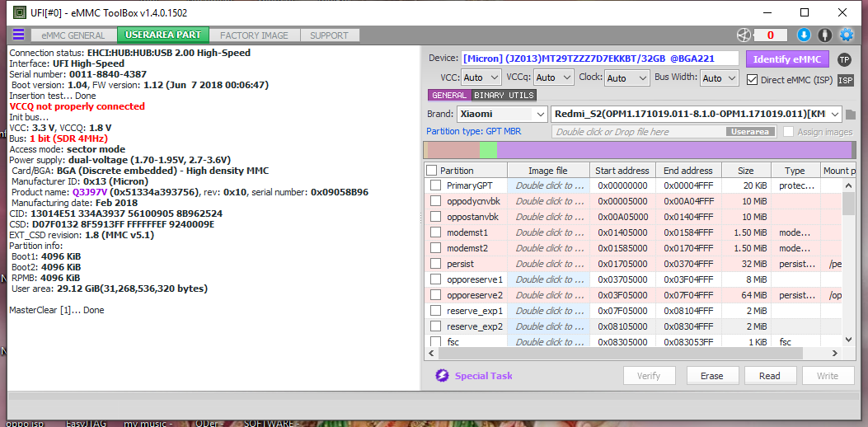Screen dimensions: 868x427
Task: Check the PrimaryGPT partition box
Action: (x=436, y=185)
